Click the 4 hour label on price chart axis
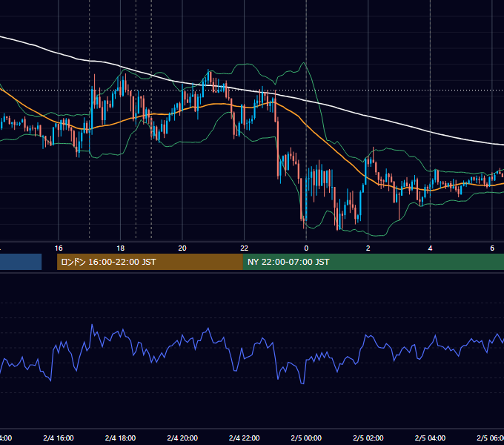Image resolution: width=504 pixels, height=445 pixels. pyautogui.click(x=430, y=248)
